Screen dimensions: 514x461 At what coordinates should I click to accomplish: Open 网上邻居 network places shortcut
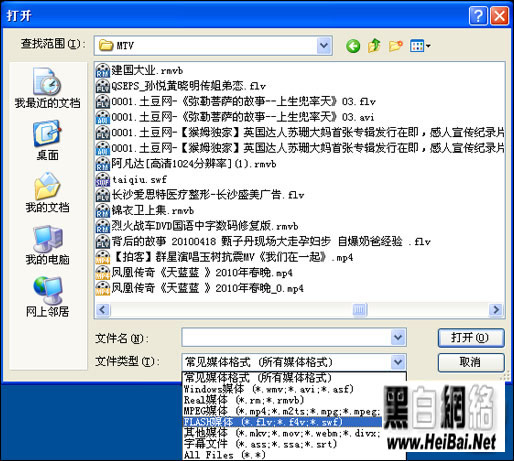tap(47, 297)
